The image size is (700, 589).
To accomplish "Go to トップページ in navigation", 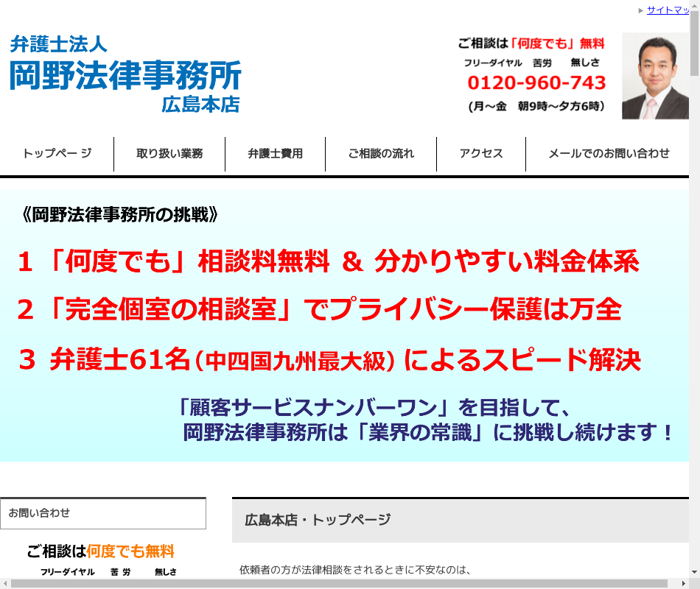I will pos(57,154).
